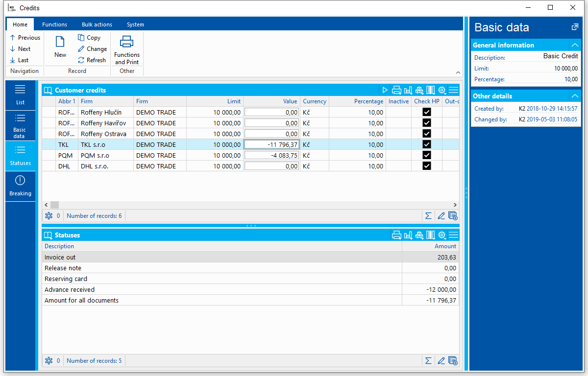Click sum icon in Statuses footer

click(x=428, y=360)
